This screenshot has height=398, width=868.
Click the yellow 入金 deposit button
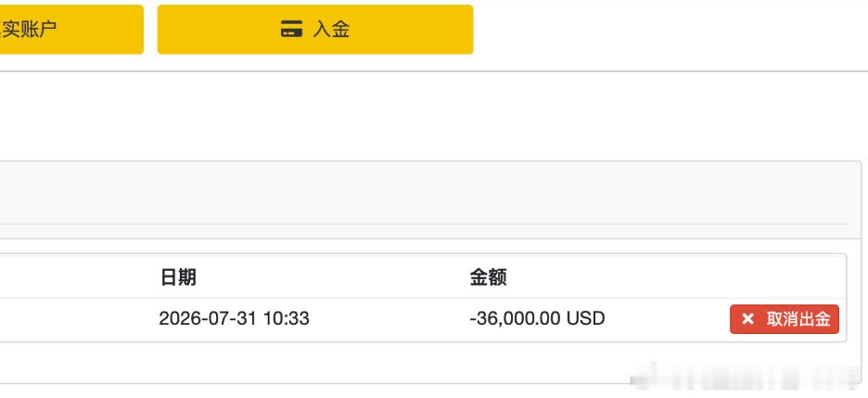[x=315, y=30]
